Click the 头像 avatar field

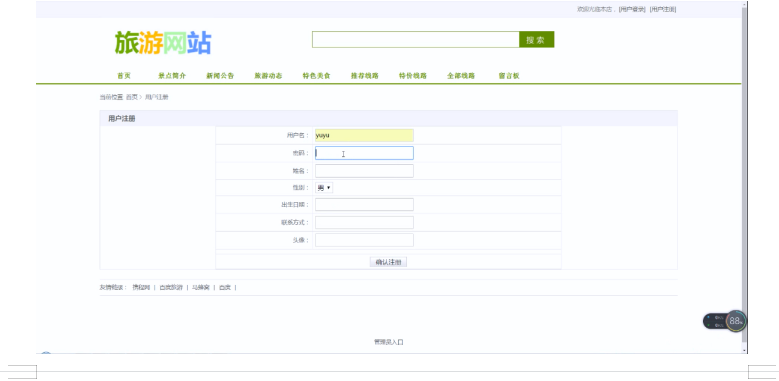pyautogui.click(x=364, y=240)
